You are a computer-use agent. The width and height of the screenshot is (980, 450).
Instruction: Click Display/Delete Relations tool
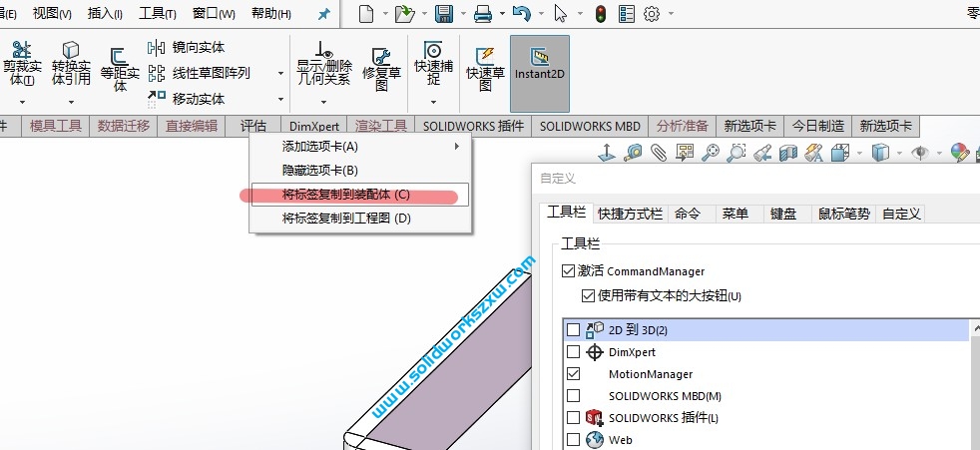point(323,64)
